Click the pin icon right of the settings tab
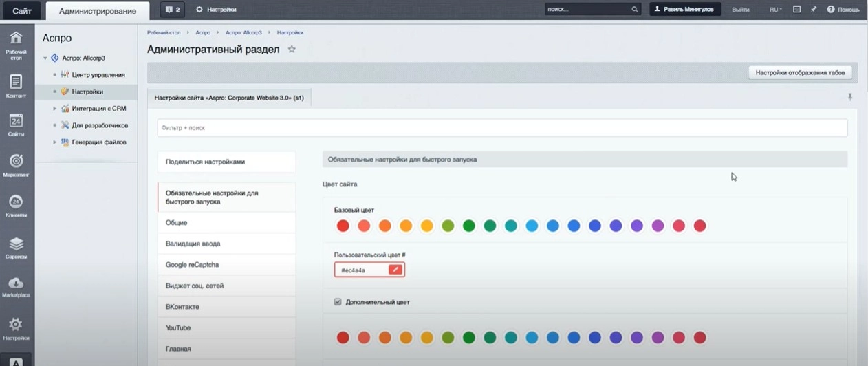868x366 pixels. [x=850, y=97]
